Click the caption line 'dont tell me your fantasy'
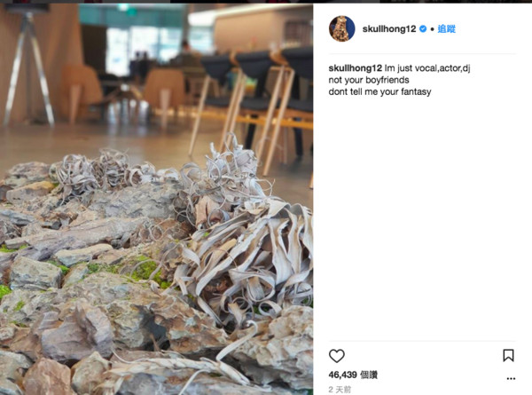Viewport: 532px width, 395px height. (x=379, y=91)
